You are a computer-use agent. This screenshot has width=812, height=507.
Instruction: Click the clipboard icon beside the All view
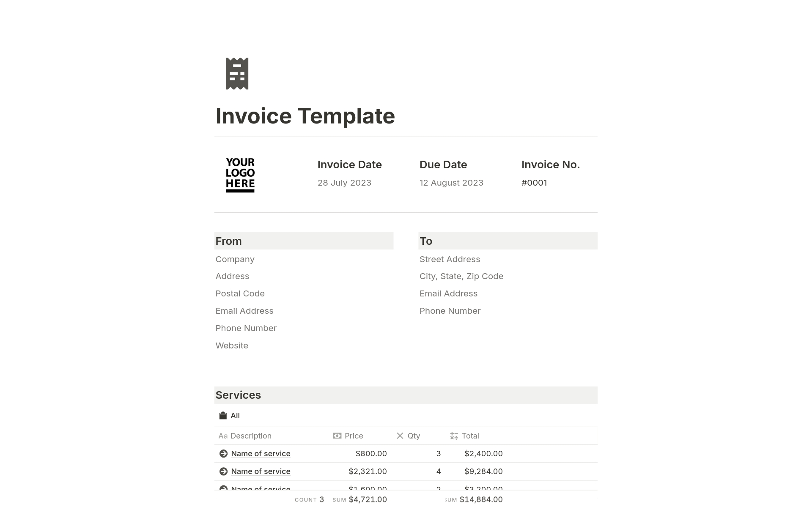click(223, 416)
